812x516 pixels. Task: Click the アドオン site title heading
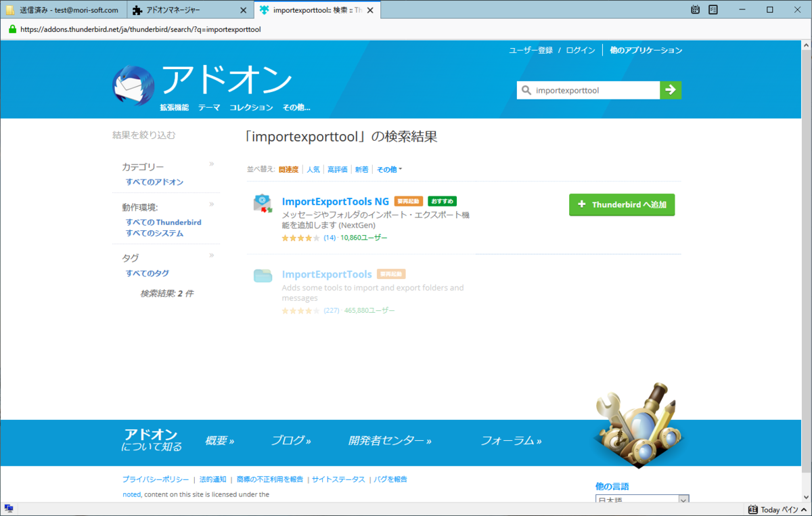[227, 81]
